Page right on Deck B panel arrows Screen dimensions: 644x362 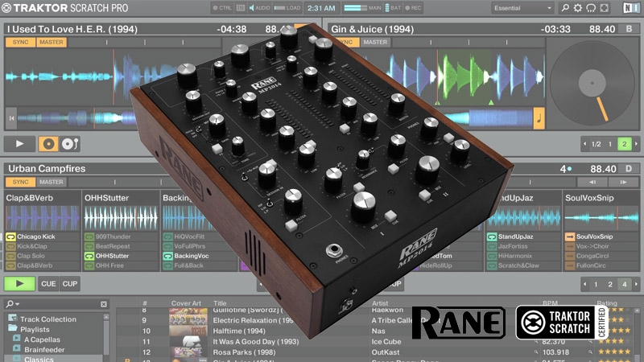(x=636, y=144)
